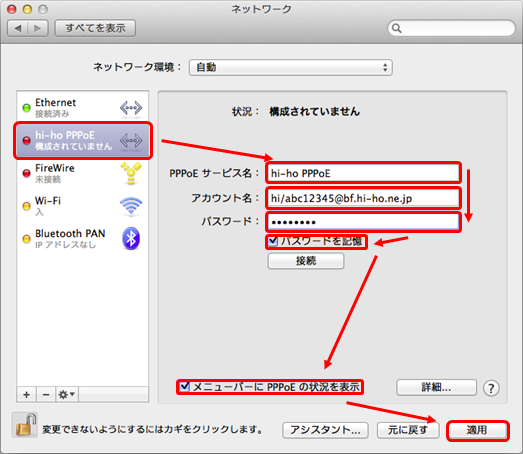Click the search field in toolbar
The width and height of the screenshot is (523, 454).
click(x=451, y=28)
